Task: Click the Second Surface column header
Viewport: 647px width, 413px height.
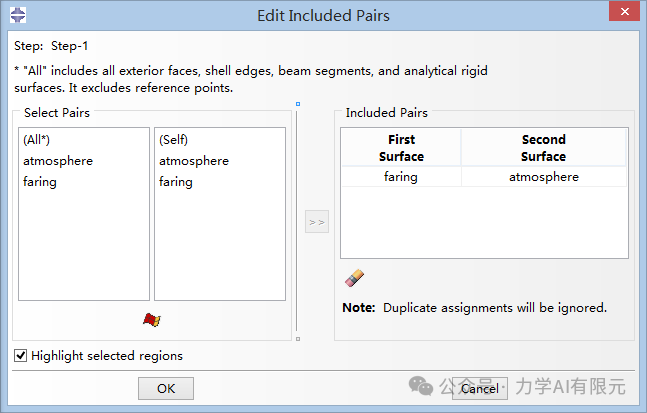Action: 543,148
